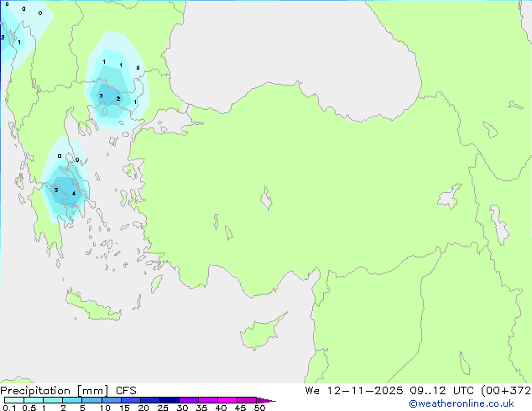Click the 'CFS' model label
Screen dimensions: 532x411
(x=126, y=391)
